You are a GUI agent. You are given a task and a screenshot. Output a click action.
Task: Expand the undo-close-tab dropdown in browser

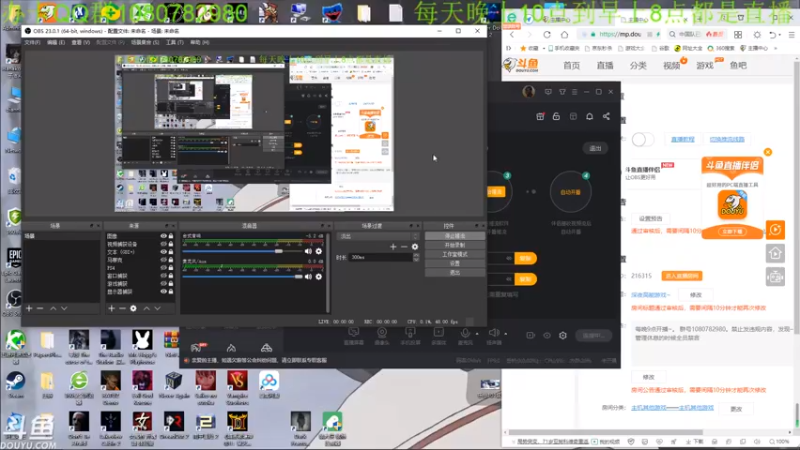point(781,35)
